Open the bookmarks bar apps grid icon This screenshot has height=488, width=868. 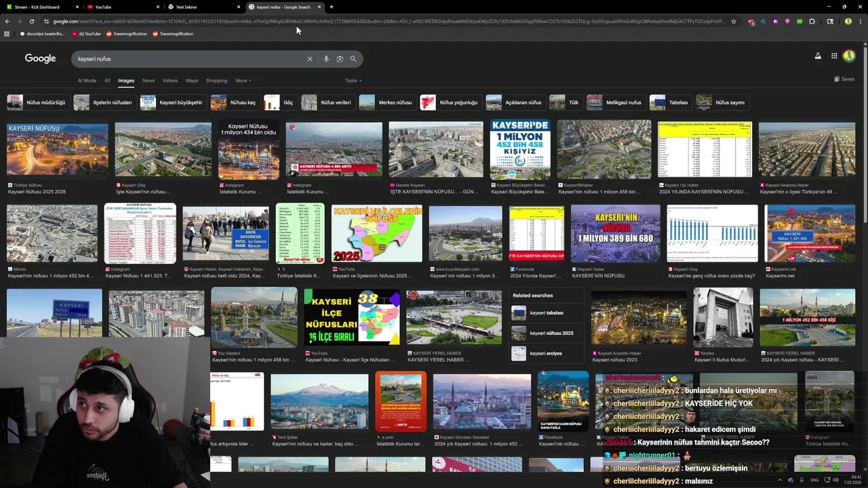click(x=7, y=34)
